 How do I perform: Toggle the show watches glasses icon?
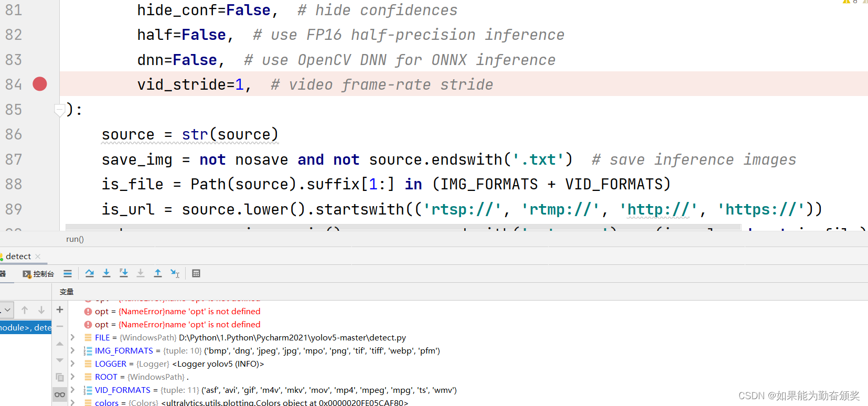tap(60, 394)
